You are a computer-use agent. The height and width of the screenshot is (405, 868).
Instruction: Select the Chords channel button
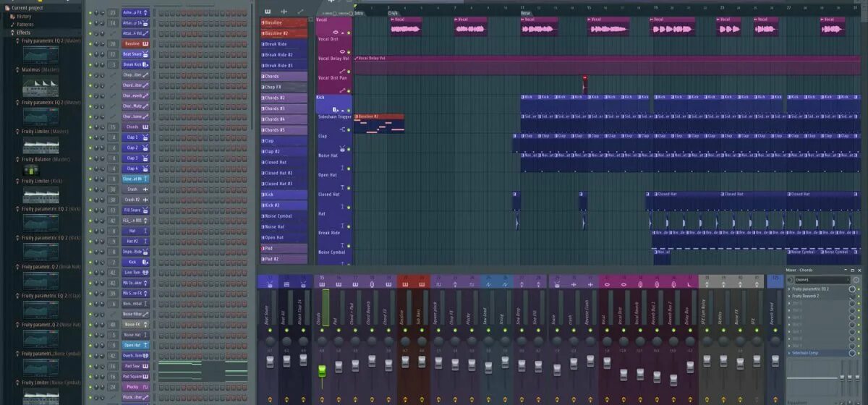135,127
